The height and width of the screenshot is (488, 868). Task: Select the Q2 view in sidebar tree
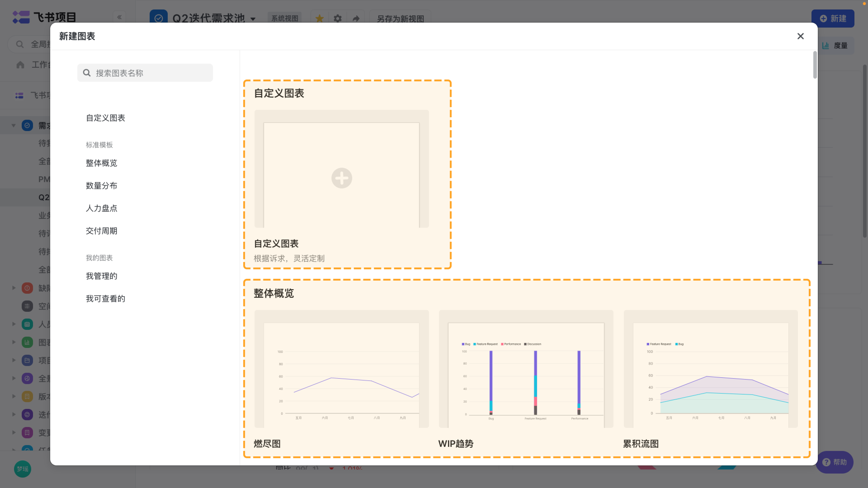pos(44,197)
